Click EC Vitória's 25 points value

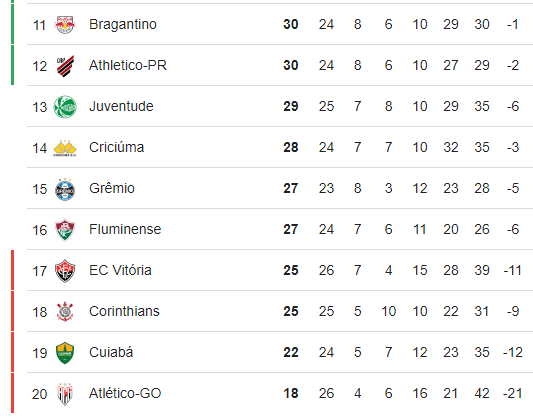291,271
